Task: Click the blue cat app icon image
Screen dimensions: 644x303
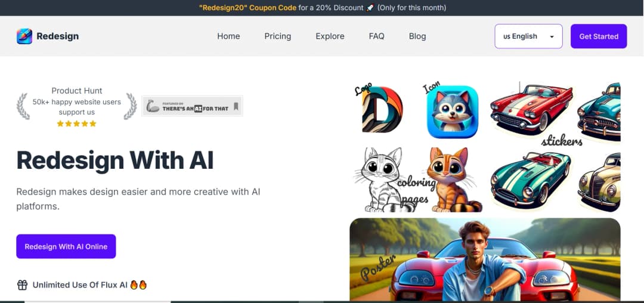Action: 452,112
